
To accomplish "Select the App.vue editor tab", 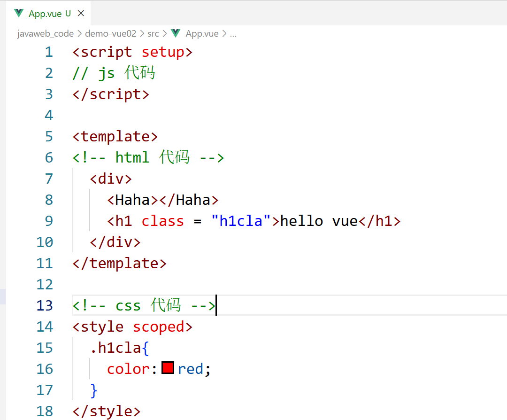I will click(48, 14).
